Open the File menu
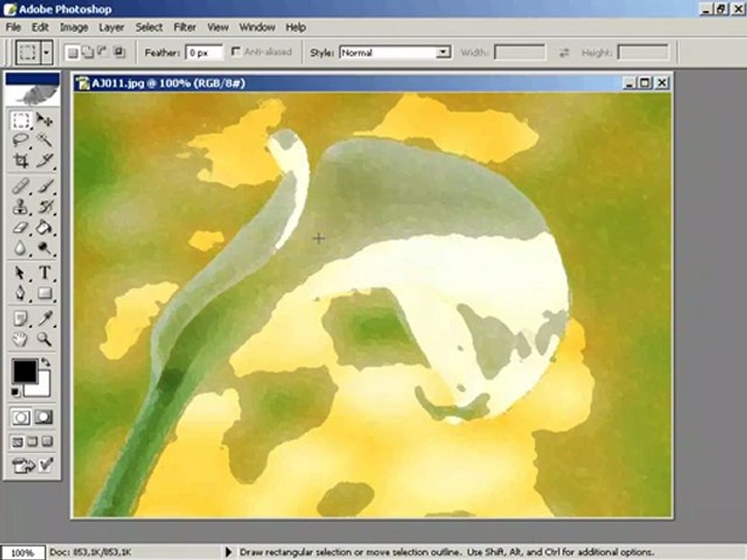747x560 pixels. coord(13,27)
